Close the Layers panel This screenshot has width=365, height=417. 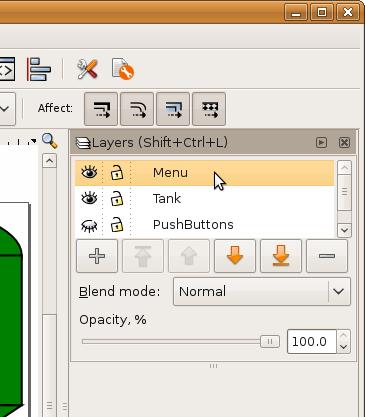point(344,143)
